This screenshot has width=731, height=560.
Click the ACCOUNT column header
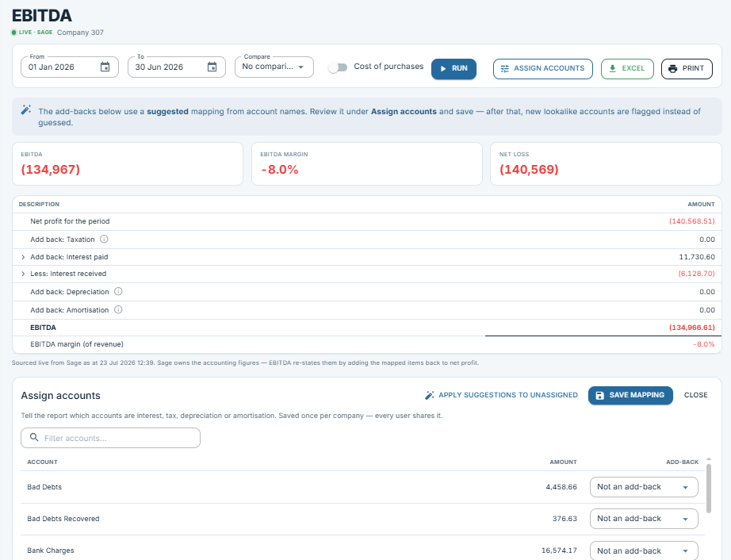point(43,462)
